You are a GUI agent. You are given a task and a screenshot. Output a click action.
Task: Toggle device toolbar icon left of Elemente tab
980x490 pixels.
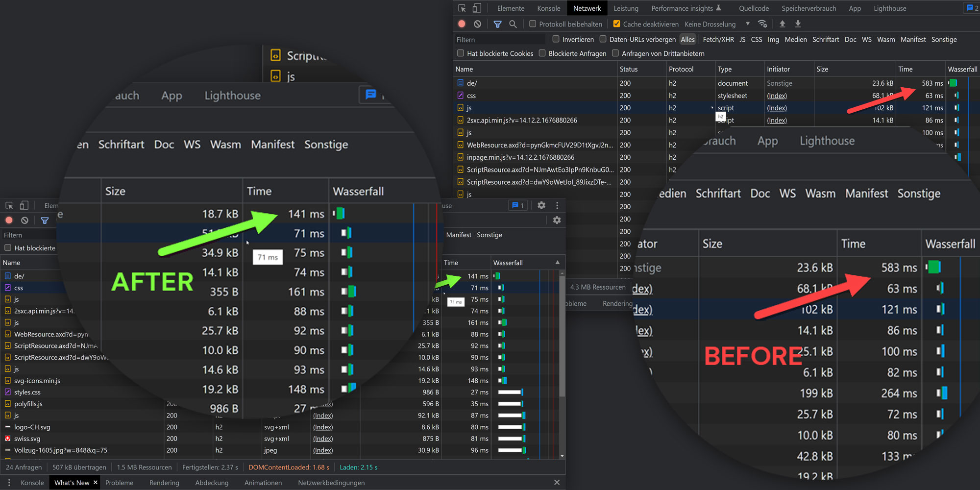pyautogui.click(x=477, y=8)
